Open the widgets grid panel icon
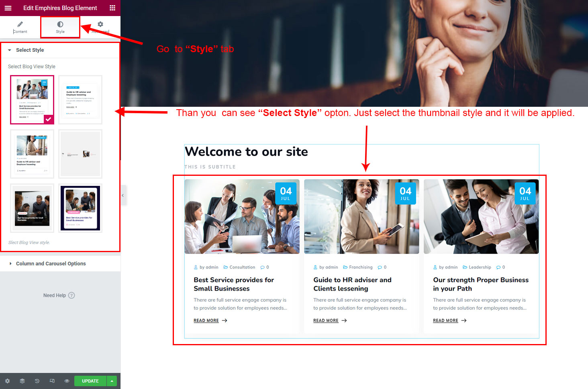The width and height of the screenshot is (588, 389). [x=112, y=8]
